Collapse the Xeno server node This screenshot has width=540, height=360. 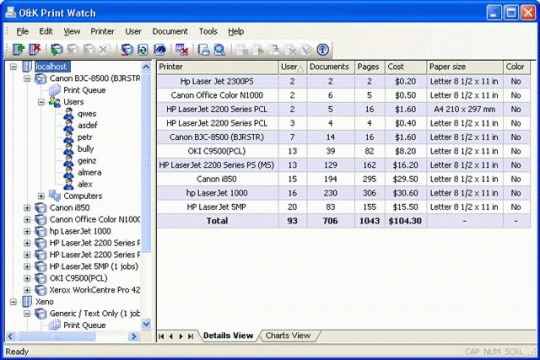13,302
